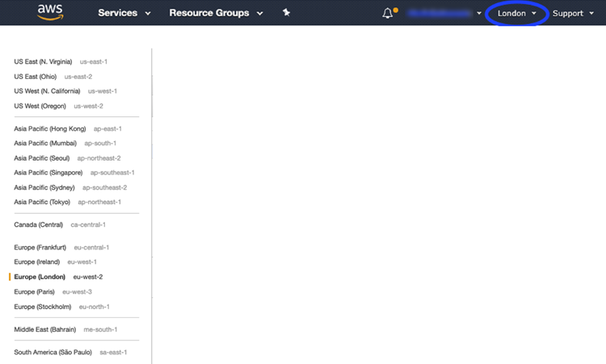The image size is (606, 364).
Task: Click the eu-west-2 region code
Action: [88, 277]
